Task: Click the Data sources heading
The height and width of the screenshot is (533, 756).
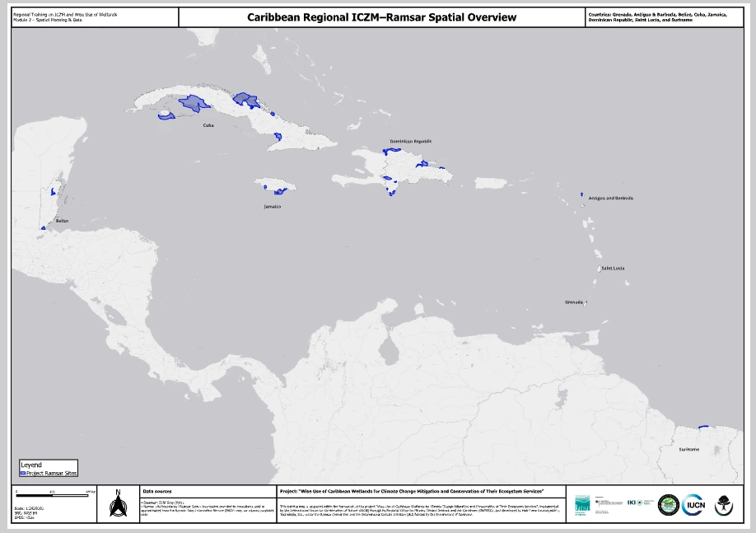Action: [x=157, y=490]
